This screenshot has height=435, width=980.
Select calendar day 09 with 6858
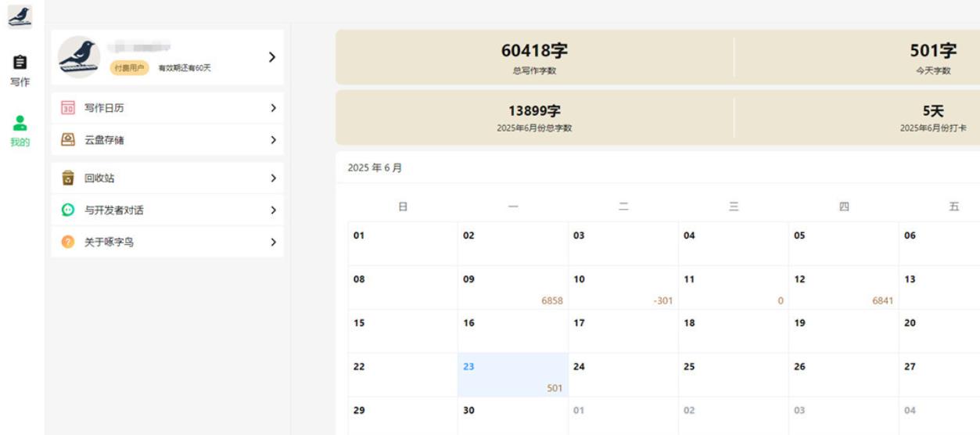coord(513,287)
